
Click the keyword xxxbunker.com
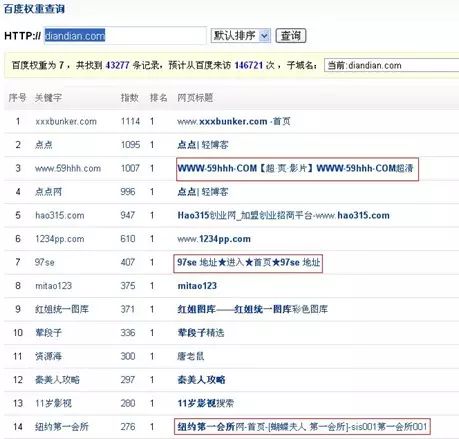[66, 121]
